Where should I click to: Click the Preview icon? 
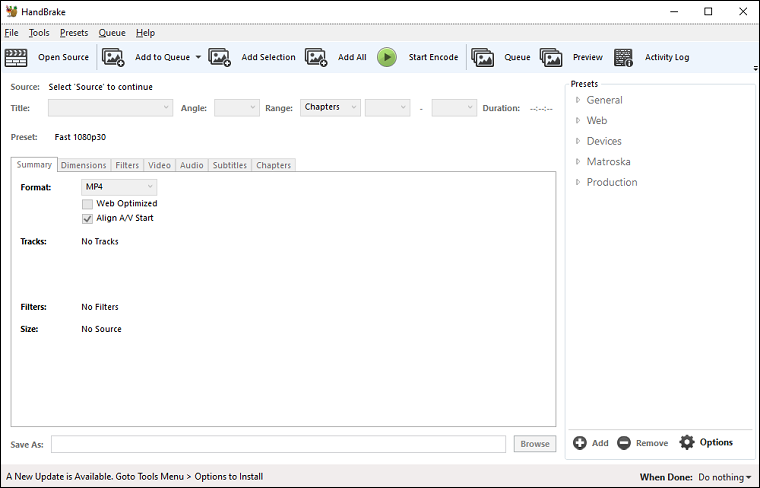coord(551,57)
